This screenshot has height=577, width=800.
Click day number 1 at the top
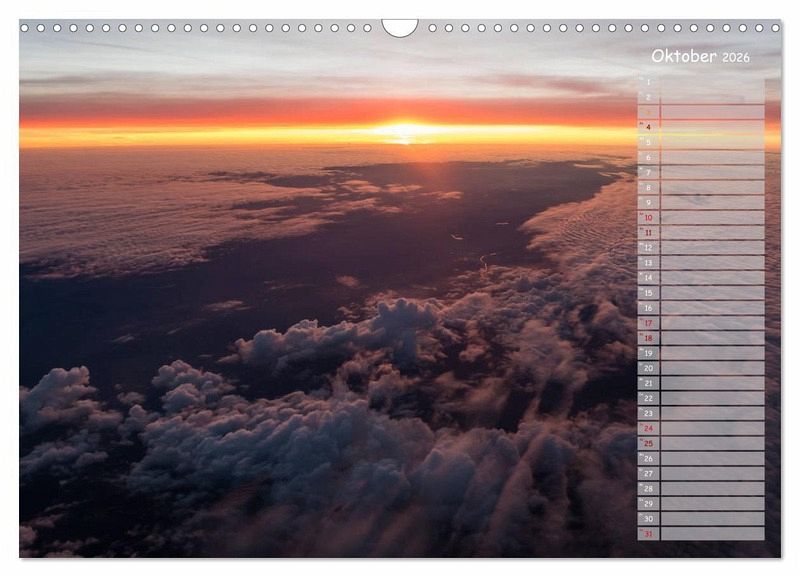click(648, 82)
